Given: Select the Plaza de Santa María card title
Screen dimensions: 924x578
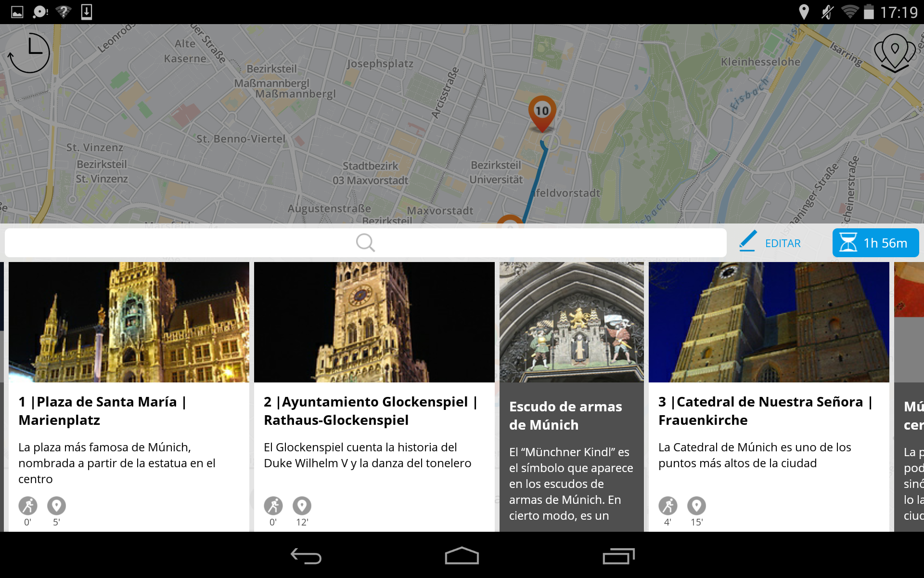Looking at the screenshot, I should [x=103, y=410].
